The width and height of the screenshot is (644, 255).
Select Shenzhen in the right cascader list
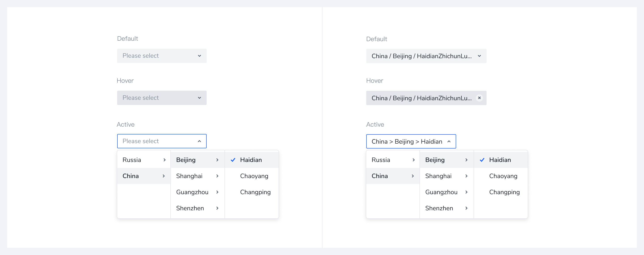447,208
